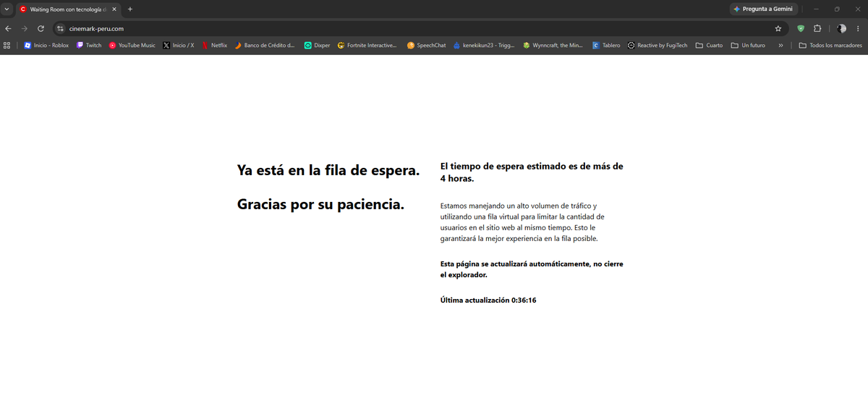The height and width of the screenshot is (417, 868).
Task: Open the green shield extension
Action: tap(801, 28)
